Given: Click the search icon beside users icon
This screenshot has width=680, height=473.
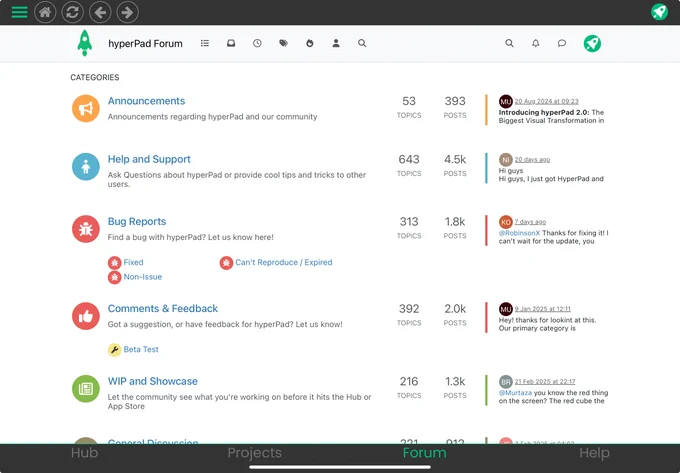Looking at the screenshot, I should tap(362, 43).
